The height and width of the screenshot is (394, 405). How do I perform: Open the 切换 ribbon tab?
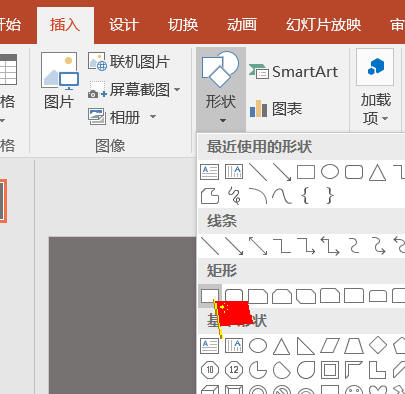pyautogui.click(x=183, y=25)
